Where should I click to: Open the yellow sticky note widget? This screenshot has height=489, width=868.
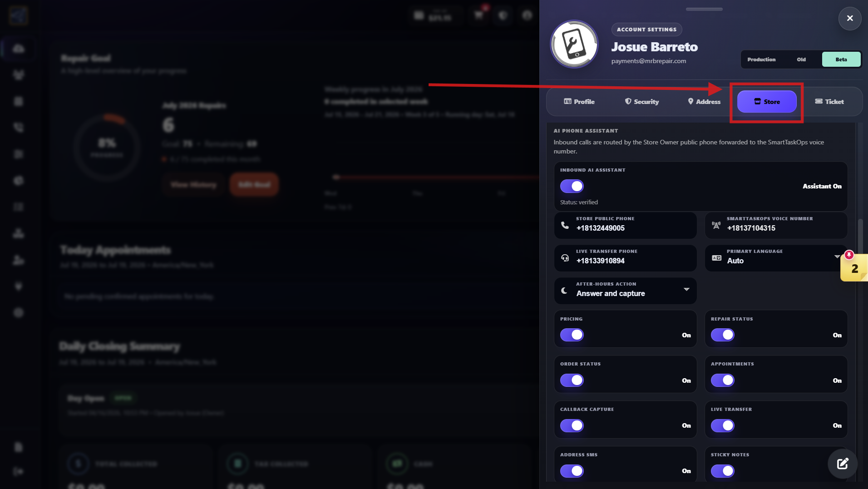(854, 268)
